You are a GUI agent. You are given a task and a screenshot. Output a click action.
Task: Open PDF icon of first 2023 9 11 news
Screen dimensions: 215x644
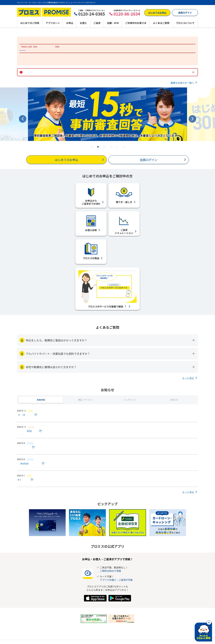coord(36,414)
